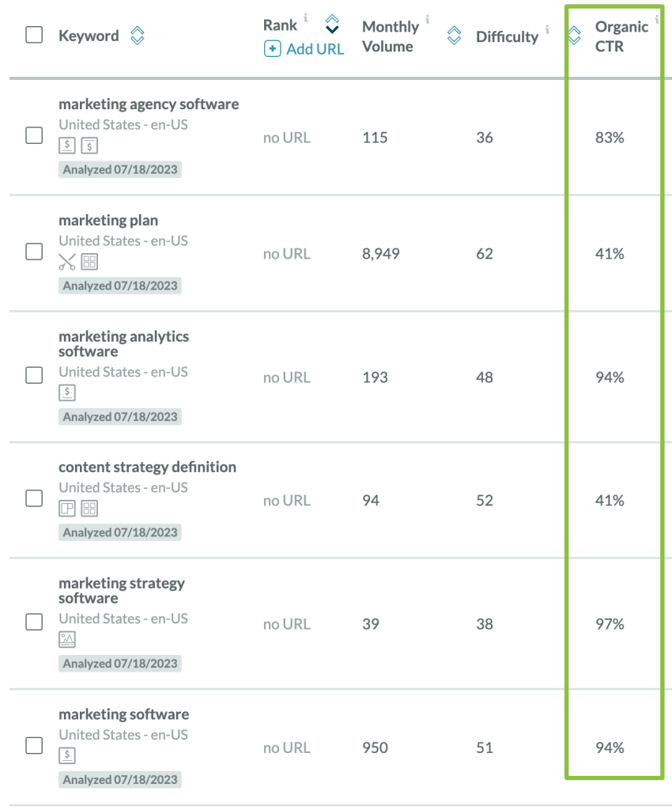
Task: Click the grid SERP icon under marketing plan
Action: (x=89, y=262)
